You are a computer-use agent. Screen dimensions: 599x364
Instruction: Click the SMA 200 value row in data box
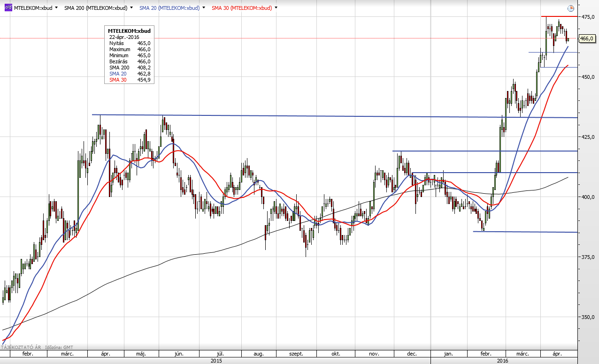click(130, 68)
